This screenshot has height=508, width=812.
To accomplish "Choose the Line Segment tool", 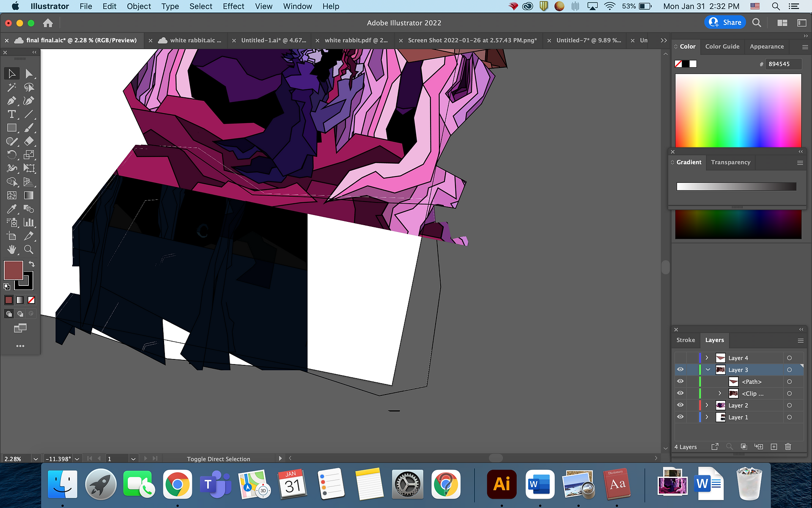I will (29, 114).
